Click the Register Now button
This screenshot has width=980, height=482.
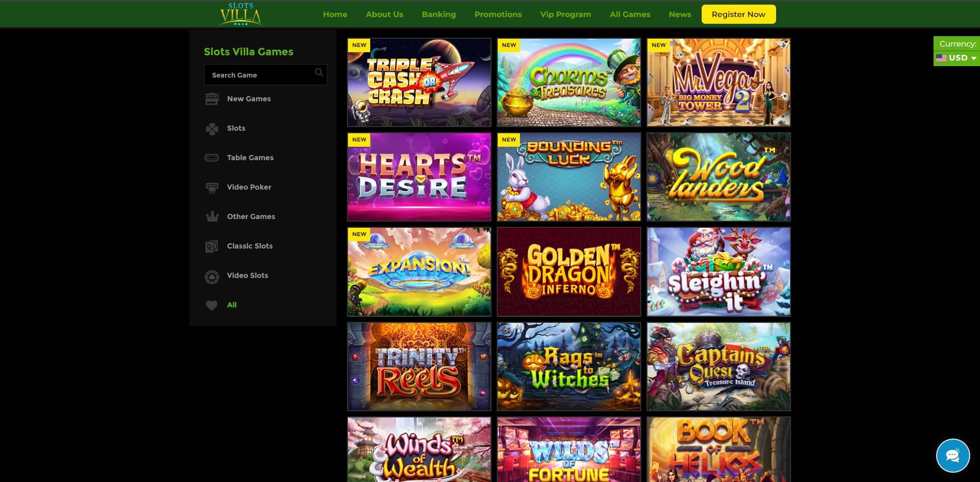click(738, 14)
